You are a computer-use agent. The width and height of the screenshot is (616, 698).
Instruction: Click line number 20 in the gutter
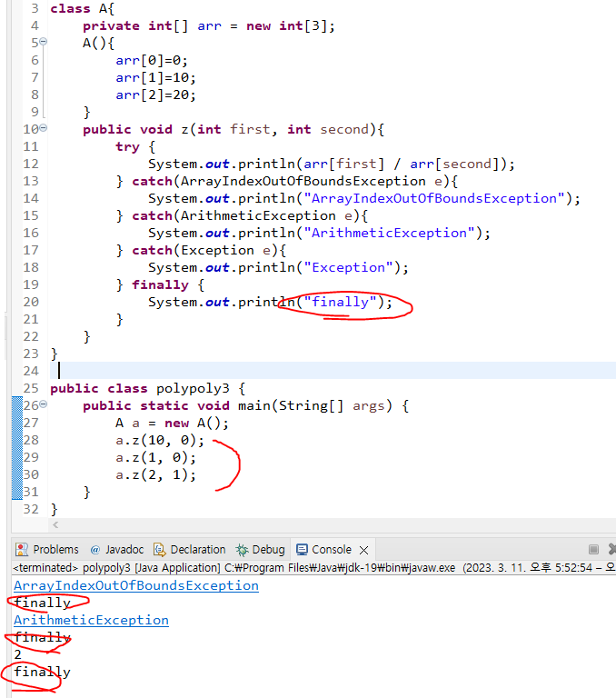click(31, 302)
